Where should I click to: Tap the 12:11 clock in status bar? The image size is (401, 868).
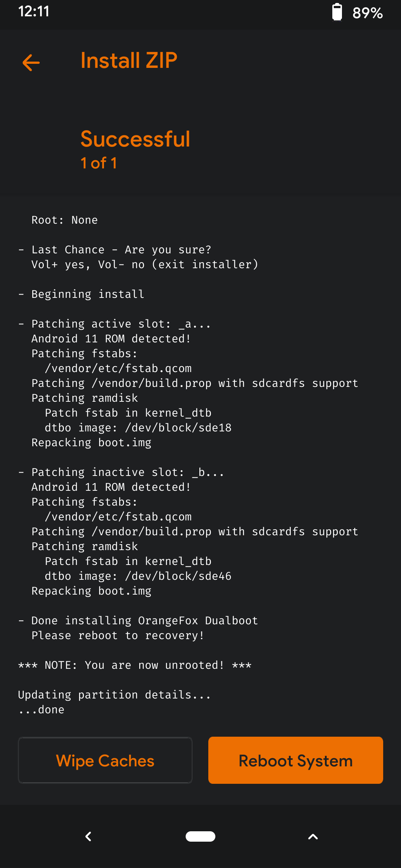tap(34, 11)
